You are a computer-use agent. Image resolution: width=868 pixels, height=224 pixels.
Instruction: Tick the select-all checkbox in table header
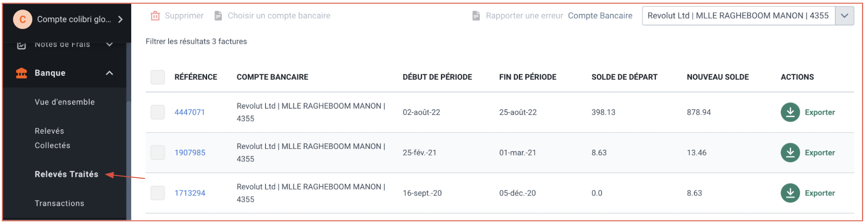coord(158,77)
